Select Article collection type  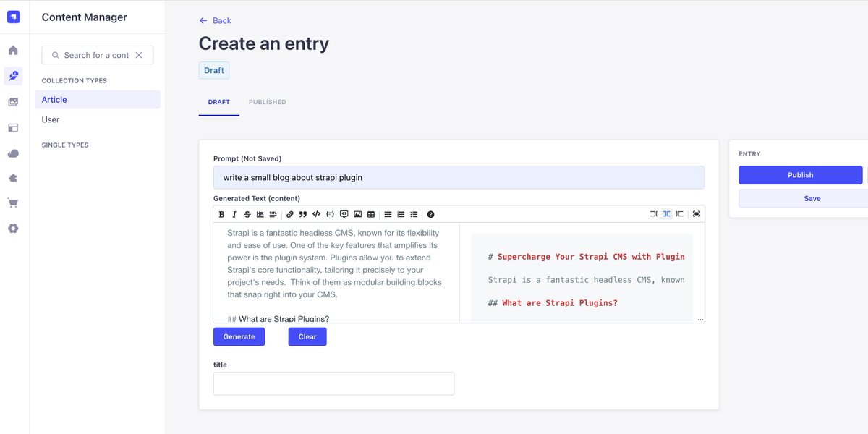point(98,100)
